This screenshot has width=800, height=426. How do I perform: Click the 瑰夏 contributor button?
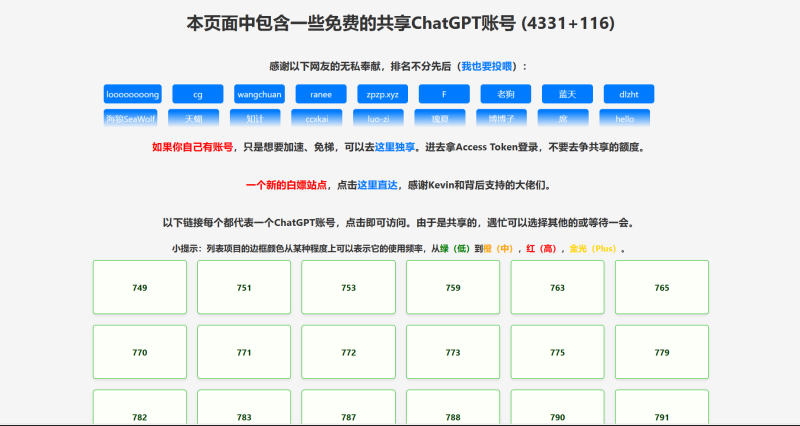440,118
